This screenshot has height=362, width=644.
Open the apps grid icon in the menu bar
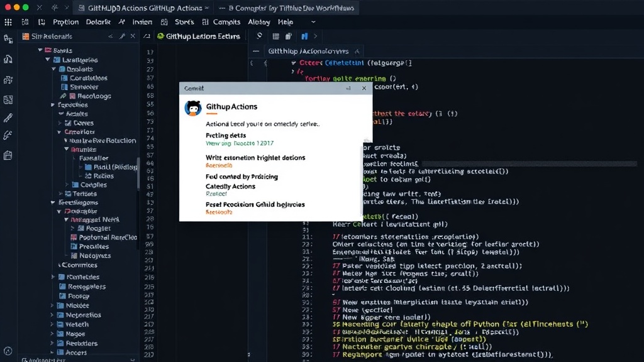click(x=8, y=22)
